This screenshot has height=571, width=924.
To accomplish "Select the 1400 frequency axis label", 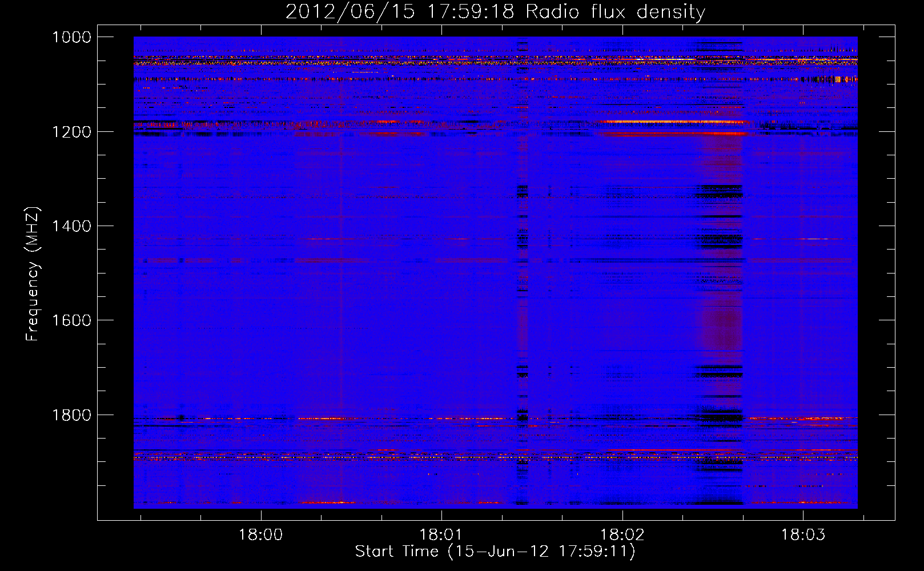I will point(71,226).
